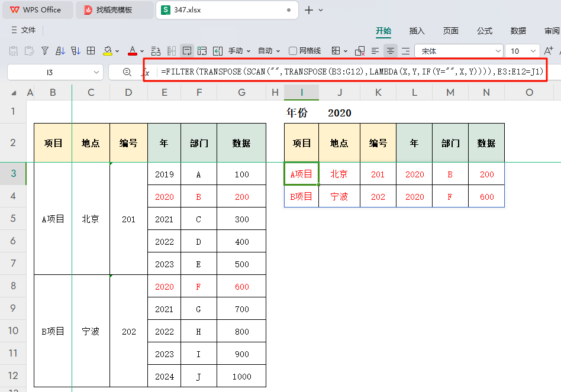Open the 找稻壳模板 tab

[x=114, y=10]
